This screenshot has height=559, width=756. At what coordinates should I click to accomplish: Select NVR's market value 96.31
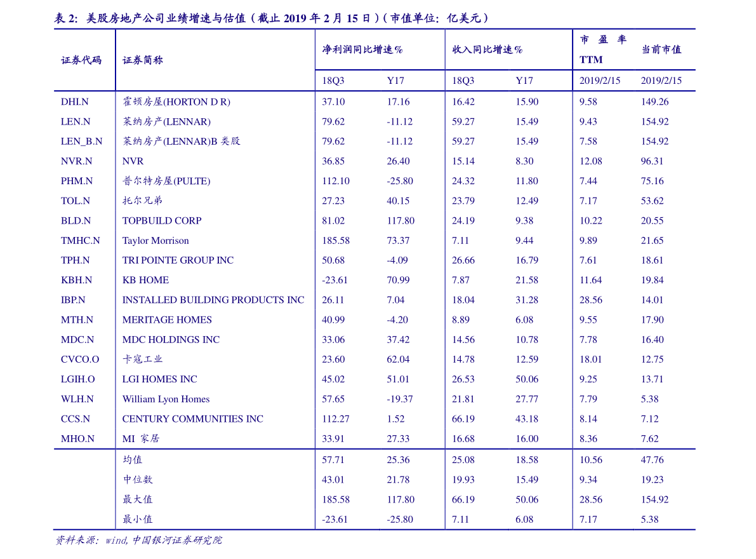[x=652, y=161]
